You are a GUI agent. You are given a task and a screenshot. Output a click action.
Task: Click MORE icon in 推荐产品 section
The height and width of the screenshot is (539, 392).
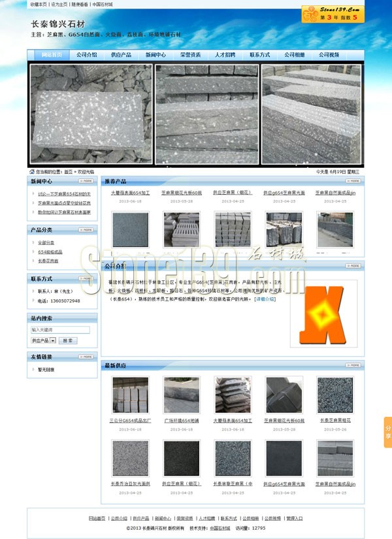352,181
